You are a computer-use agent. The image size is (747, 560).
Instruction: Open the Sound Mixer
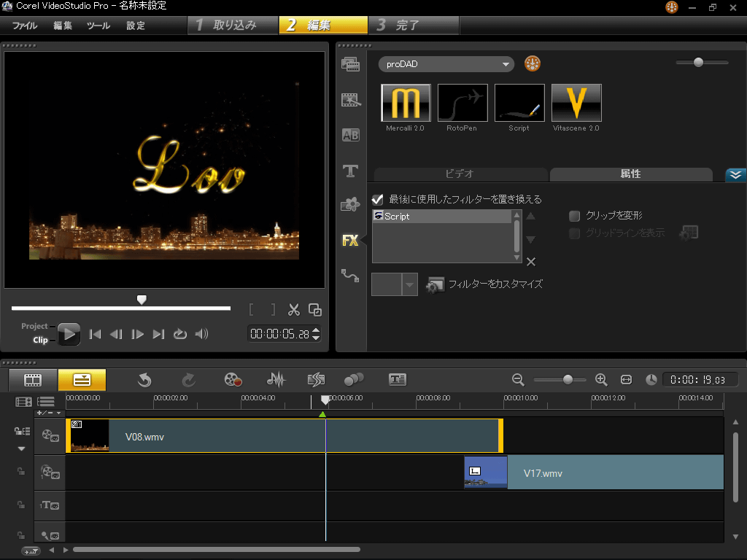tap(276, 380)
